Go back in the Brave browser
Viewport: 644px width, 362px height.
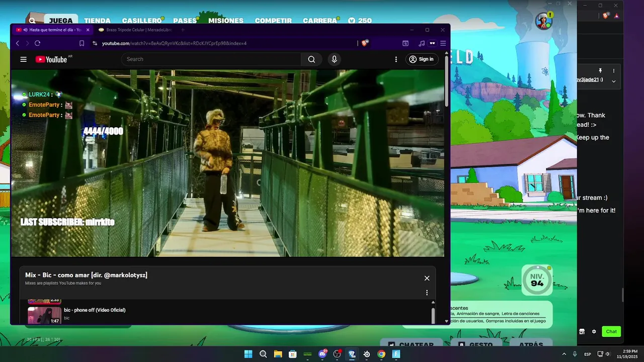[18, 43]
